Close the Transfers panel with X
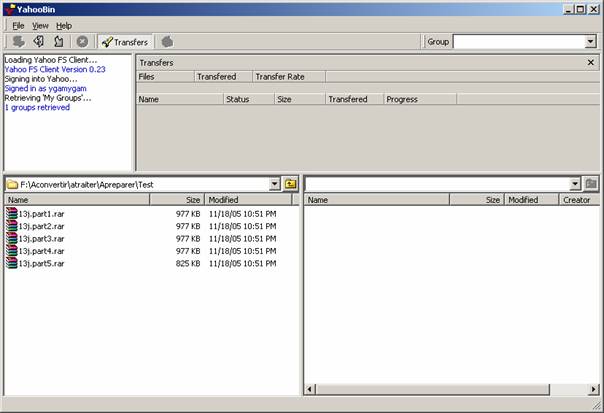This screenshot has height=413, width=604. (x=591, y=62)
